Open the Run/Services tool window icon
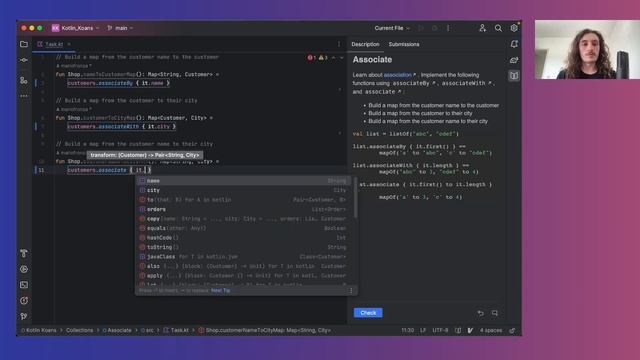 tap(24, 269)
